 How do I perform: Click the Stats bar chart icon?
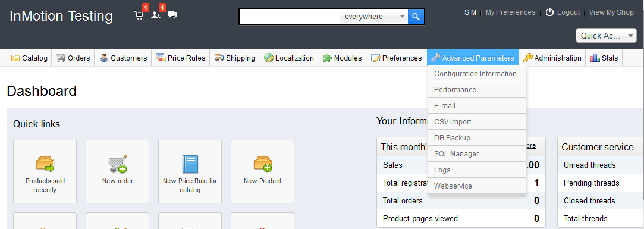tap(595, 58)
